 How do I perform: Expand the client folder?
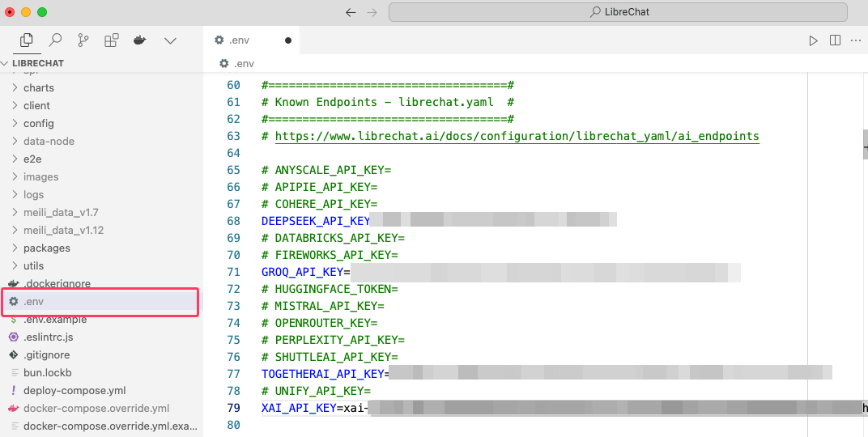click(x=36, y=105)
